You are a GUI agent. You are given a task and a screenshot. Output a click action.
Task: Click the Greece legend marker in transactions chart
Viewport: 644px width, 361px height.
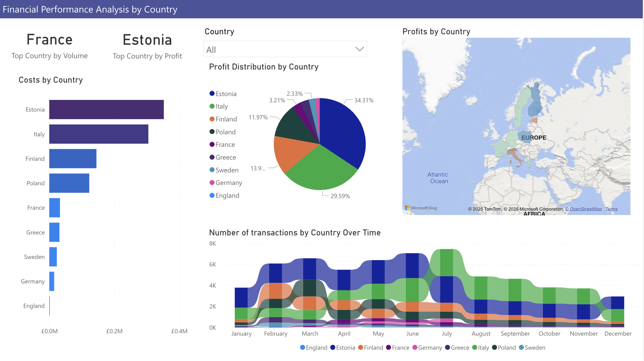tap(447, 348)
